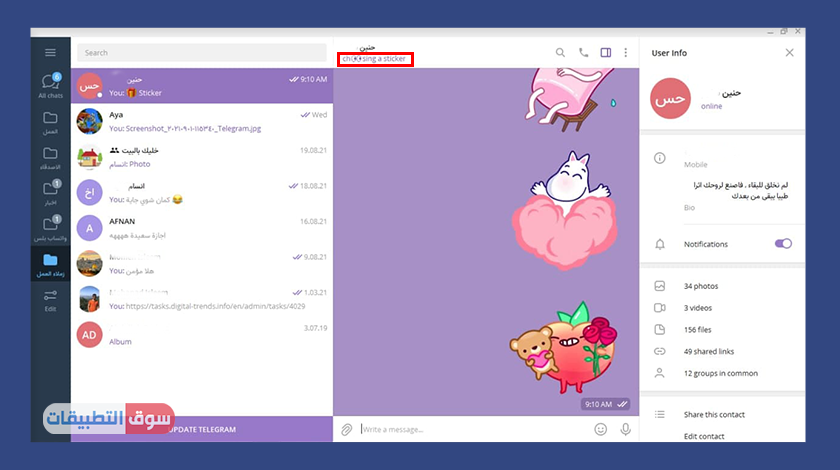
Task: Open the AD chat showing Album
Action: click(202, 334)
